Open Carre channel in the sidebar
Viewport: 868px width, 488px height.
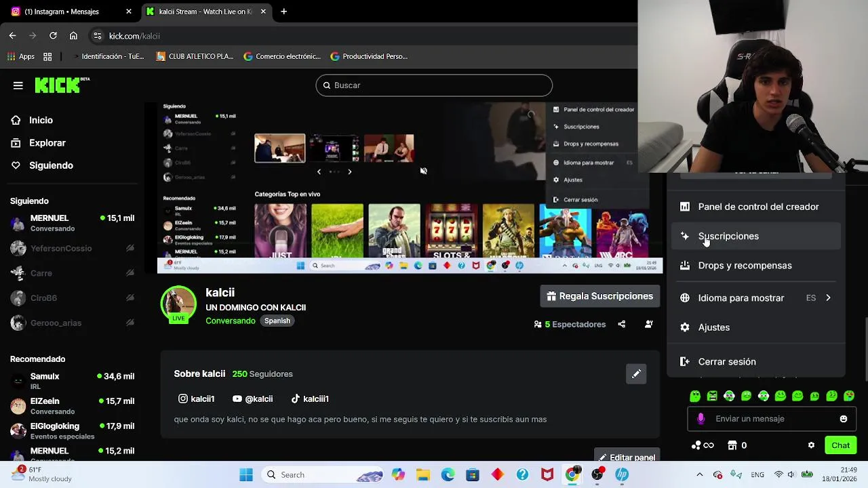73,273
